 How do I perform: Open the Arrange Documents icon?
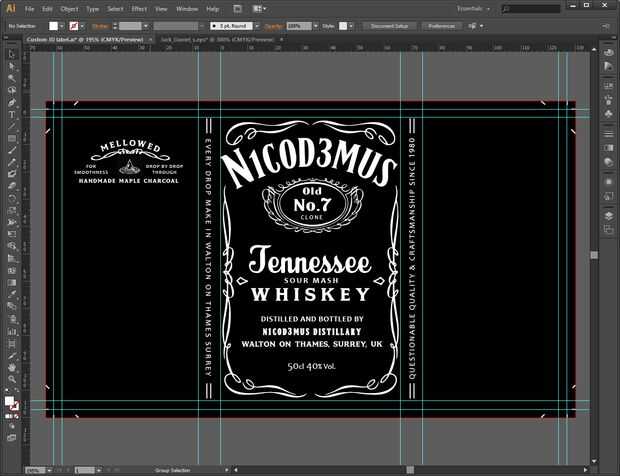click(259, 9)
